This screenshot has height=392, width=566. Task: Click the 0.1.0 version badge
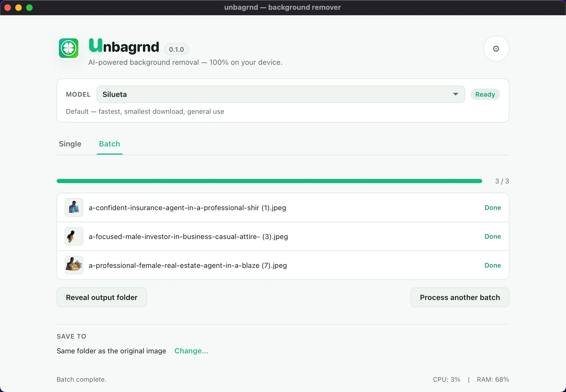(x=176, y=49)
